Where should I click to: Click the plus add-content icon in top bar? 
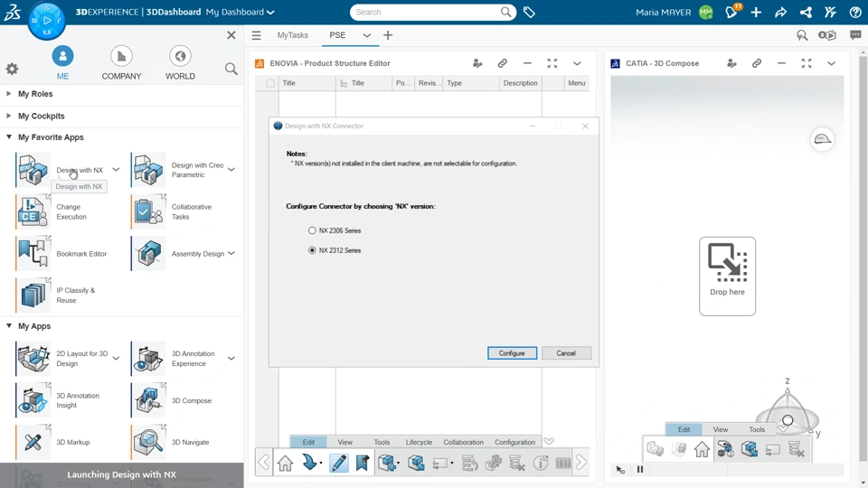756,12
